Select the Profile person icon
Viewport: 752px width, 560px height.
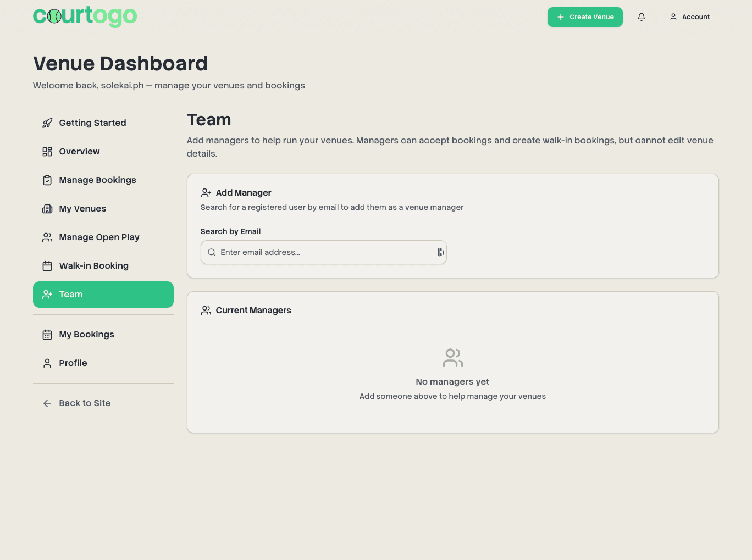[47, 363]
